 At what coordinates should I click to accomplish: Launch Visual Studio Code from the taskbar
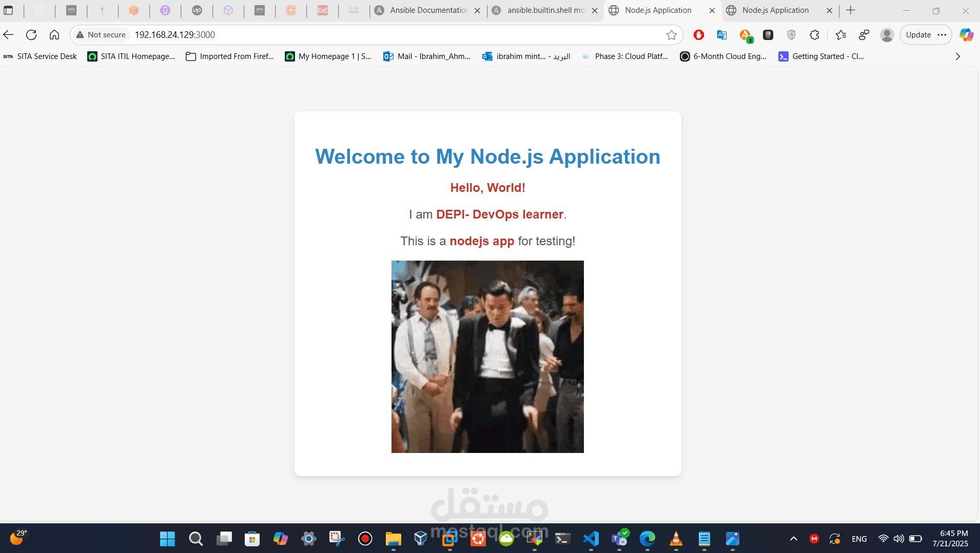591,539
